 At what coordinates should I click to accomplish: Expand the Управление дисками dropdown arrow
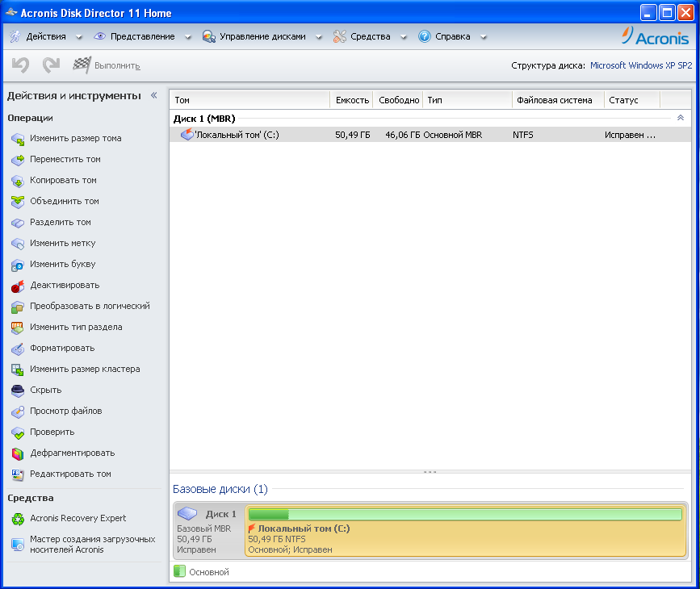pyautogui.click(x=319, y=37)
